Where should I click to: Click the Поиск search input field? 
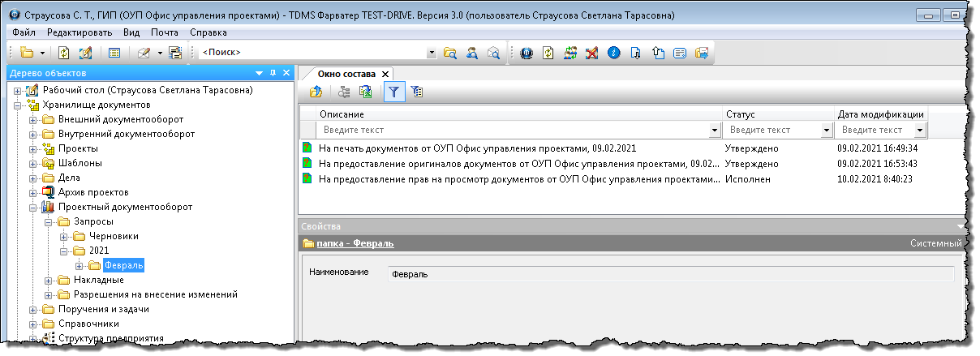point(312,53)
